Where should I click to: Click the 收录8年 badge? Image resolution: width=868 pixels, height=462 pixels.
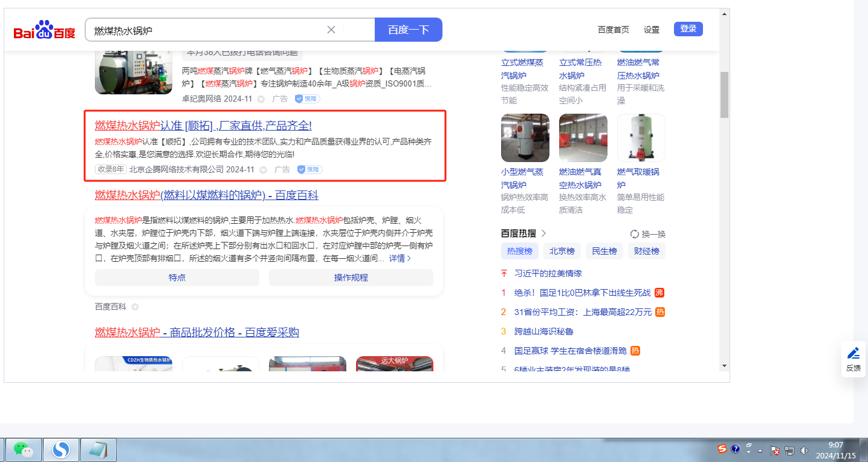click(111, 169)
